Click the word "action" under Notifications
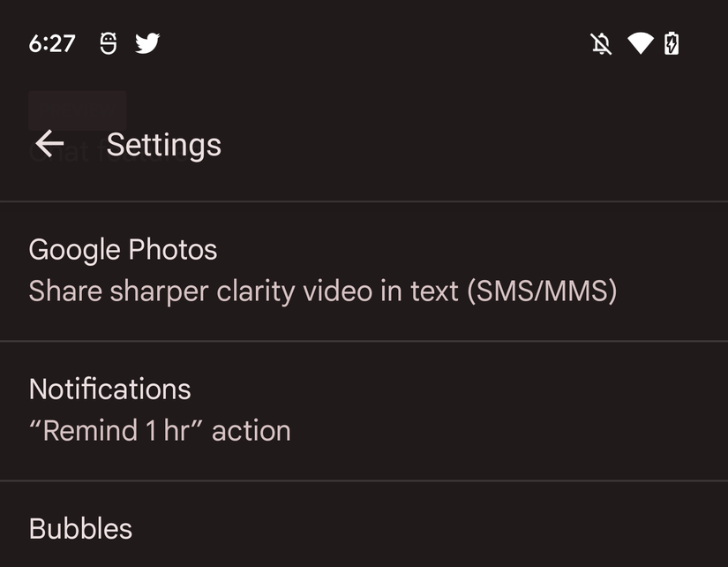This screenshot has width=728, height=567. pos(251,431)
